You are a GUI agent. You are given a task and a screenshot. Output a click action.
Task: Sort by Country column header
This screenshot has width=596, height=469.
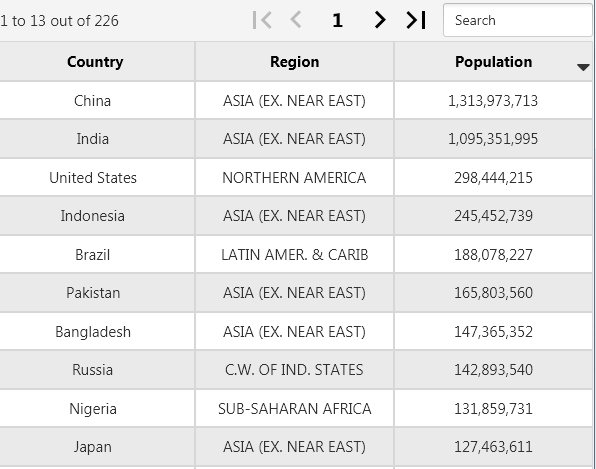click(x=95, y=62)
